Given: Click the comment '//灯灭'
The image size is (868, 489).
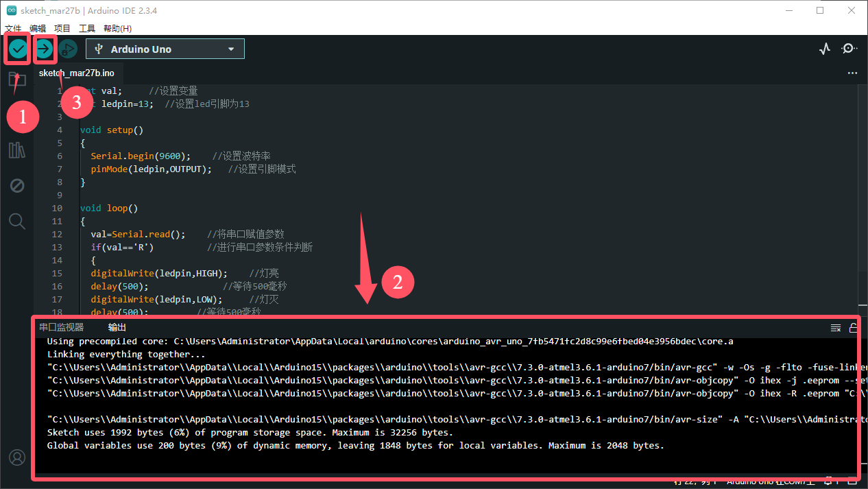Looking at the screenshot, I should [x=264, y=299].
